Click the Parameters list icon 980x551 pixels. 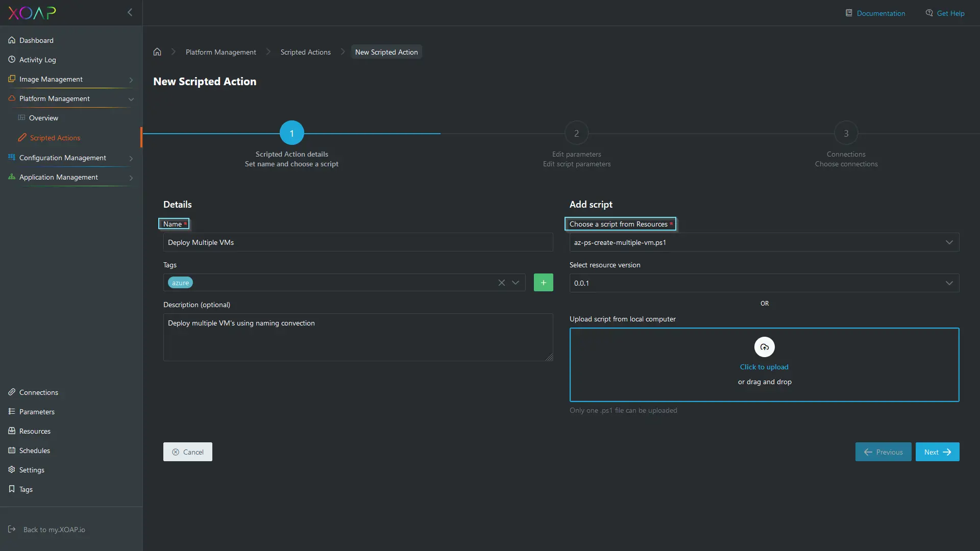coord(12,411)
